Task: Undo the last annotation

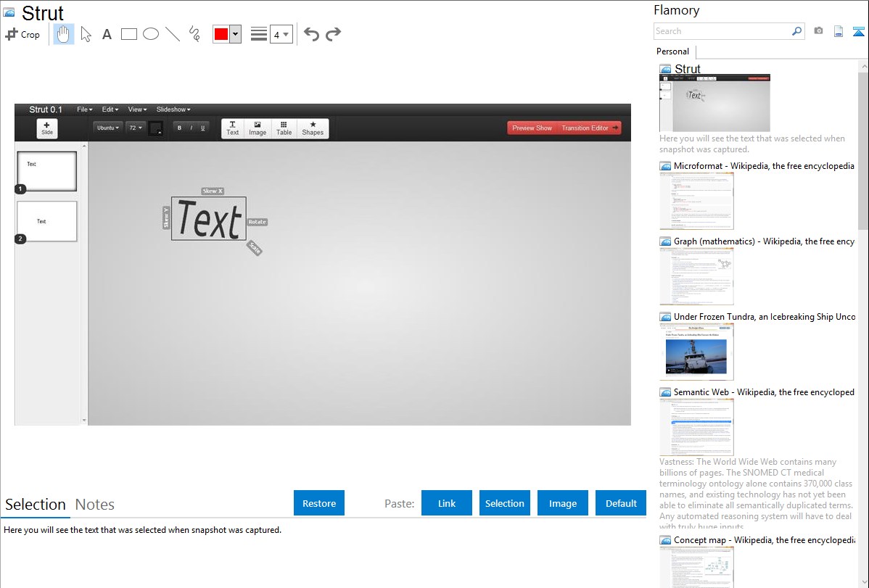Action: 311,34
